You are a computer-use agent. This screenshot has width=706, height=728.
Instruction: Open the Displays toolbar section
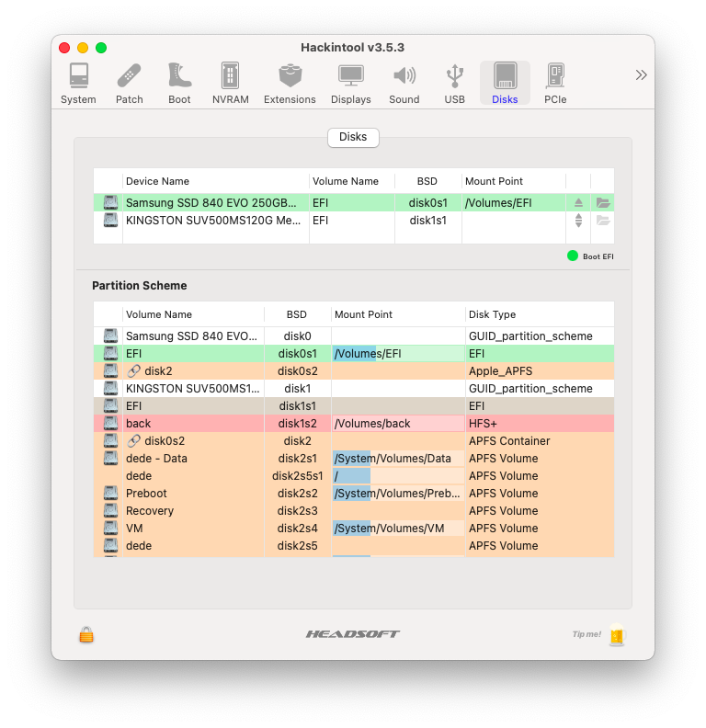point(350,84)
